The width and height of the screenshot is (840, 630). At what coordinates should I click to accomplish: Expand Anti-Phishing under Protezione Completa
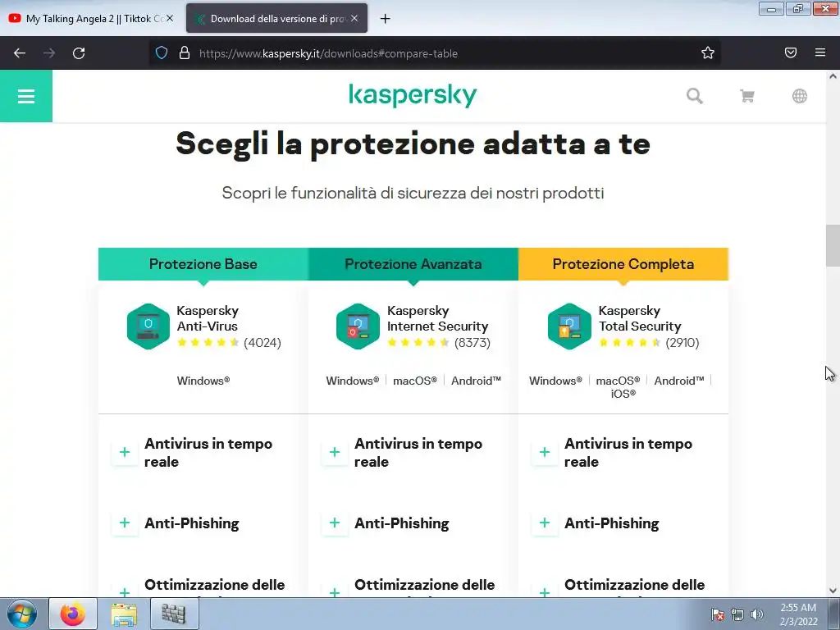point(545,523)
